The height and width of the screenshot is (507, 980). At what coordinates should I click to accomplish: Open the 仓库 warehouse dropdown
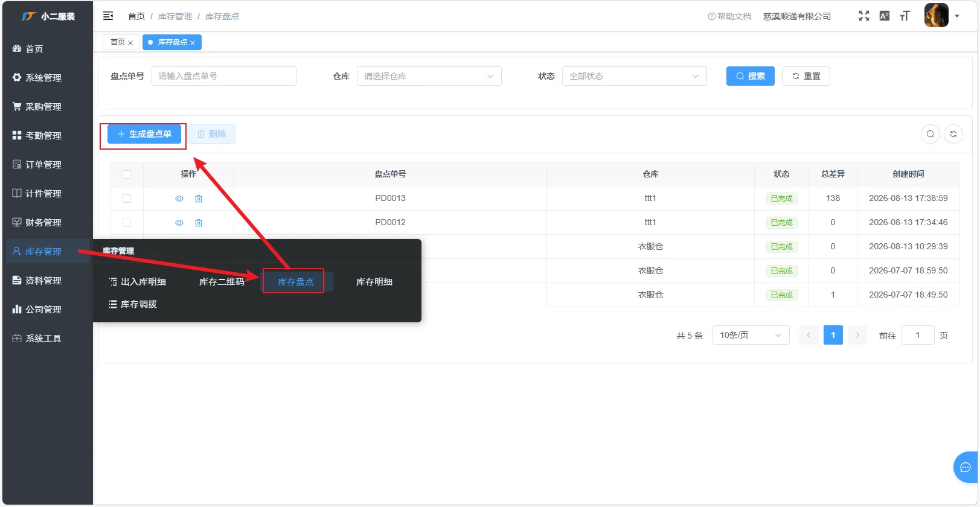coord(429,76)
